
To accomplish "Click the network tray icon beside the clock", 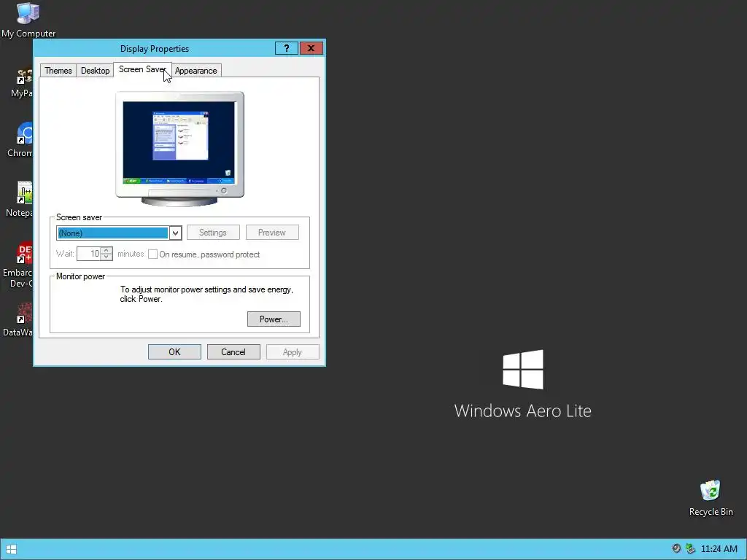I will 690,548.
